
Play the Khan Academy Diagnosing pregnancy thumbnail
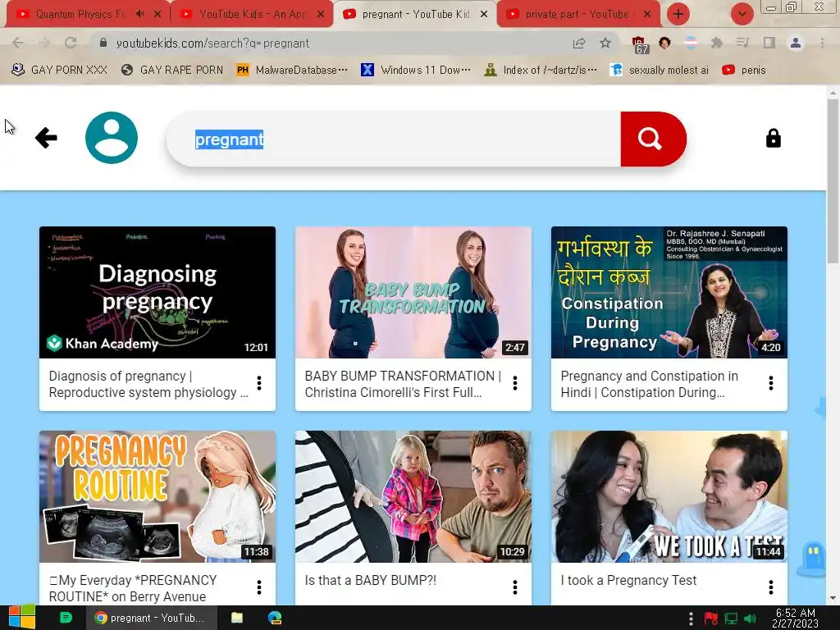[x=157, y=293]
